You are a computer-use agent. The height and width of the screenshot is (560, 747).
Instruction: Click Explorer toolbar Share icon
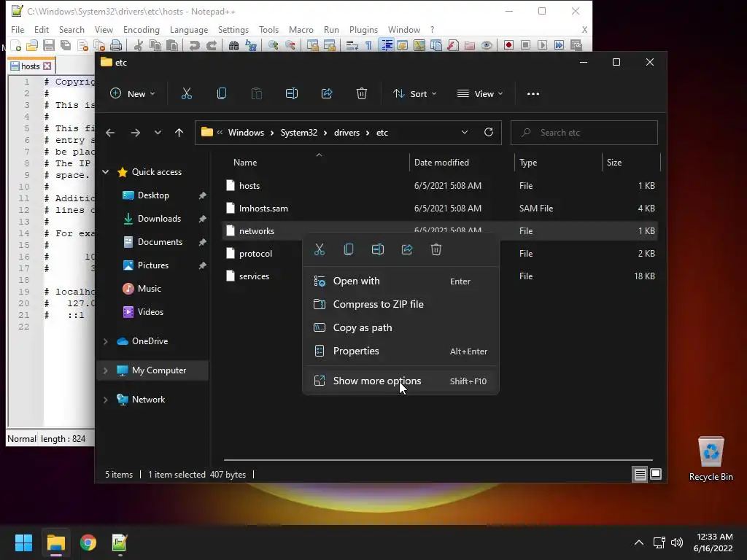pos(327,94)
